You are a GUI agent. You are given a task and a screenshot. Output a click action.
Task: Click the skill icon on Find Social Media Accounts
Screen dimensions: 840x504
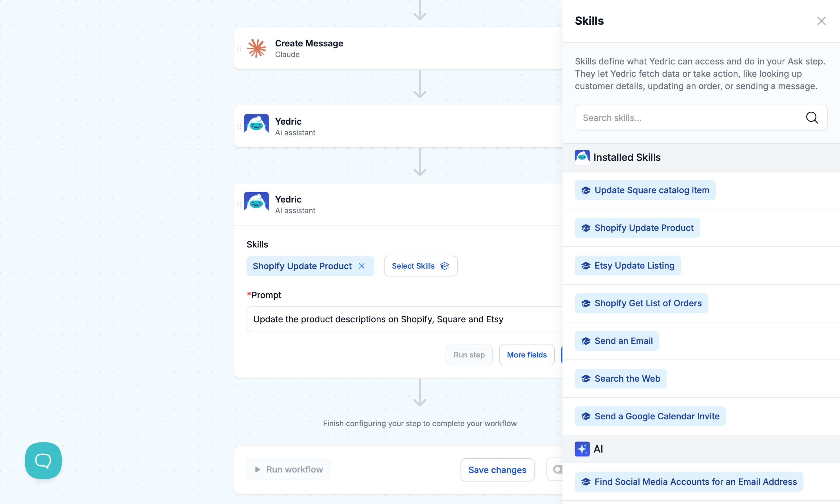[x=586, y=481]
